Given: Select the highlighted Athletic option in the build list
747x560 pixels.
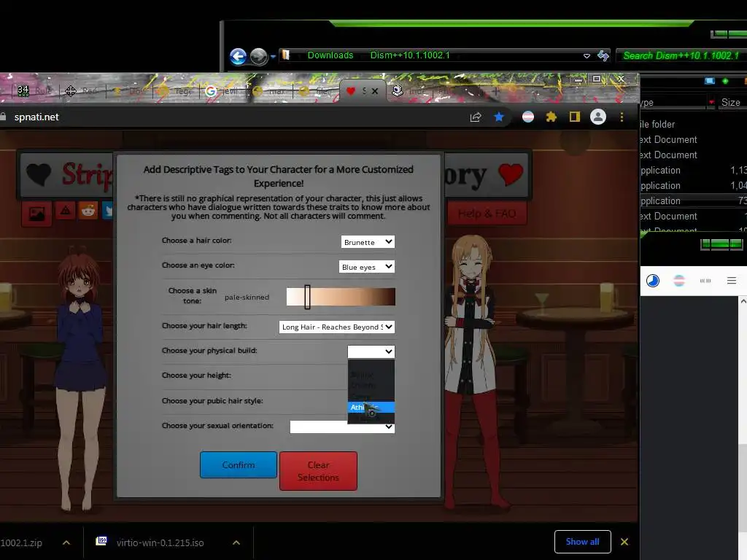Looking at the screenshot, I should coord(371,407).
